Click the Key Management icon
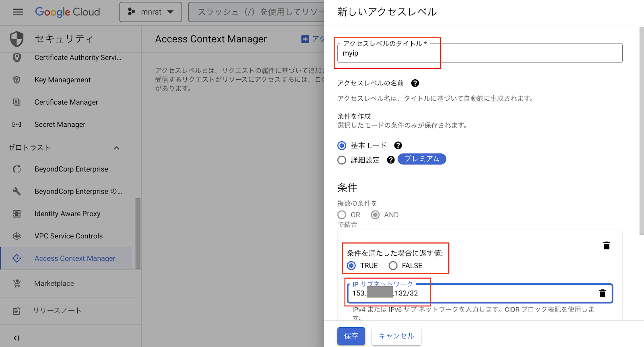The image size is (644, 347). click(17, 80)
